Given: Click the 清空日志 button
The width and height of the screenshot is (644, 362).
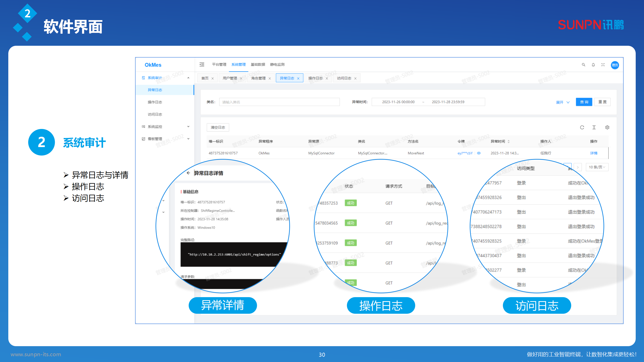Looking at the screenshot, I should (218, 127).
